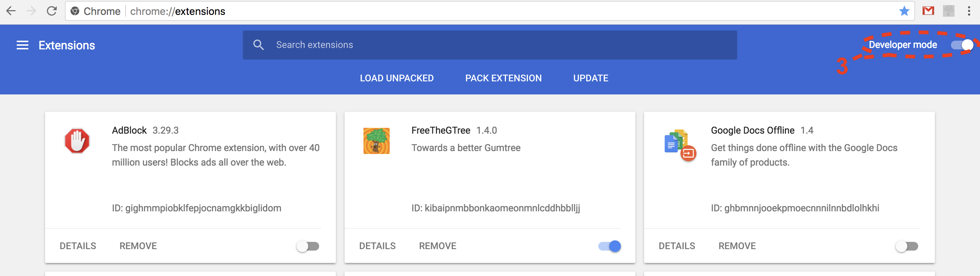Click REMOVE for FreeTheGTree
Screen dimensions: 980x276
[438, 246]
